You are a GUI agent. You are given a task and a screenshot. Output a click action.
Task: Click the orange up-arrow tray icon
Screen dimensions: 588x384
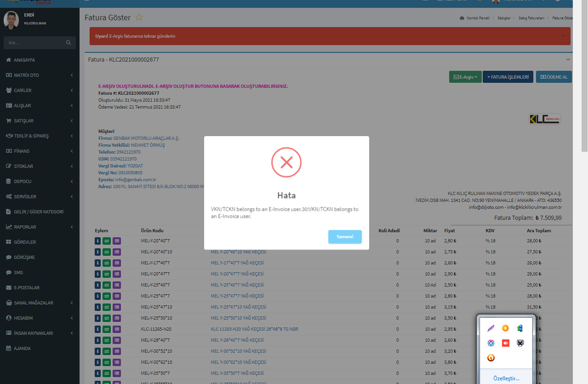(x=505, y=328)
